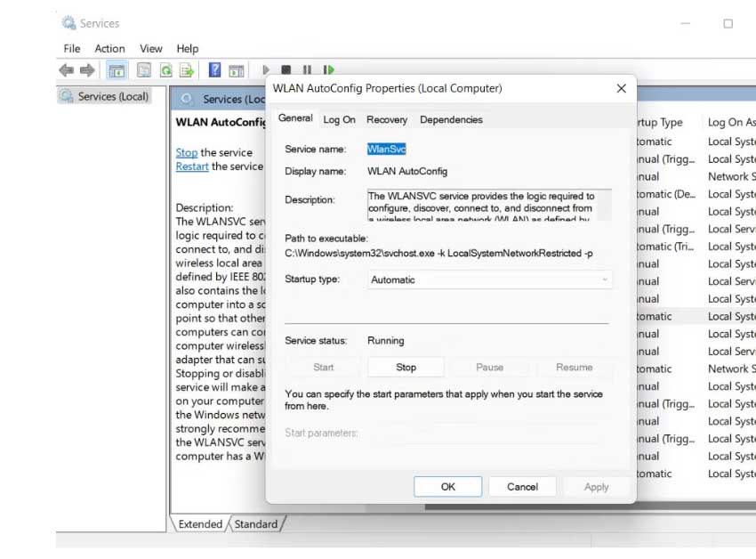Open the blue Help question-mark toolbar icon
Screen dimensions: 756x559
(214, 70)
